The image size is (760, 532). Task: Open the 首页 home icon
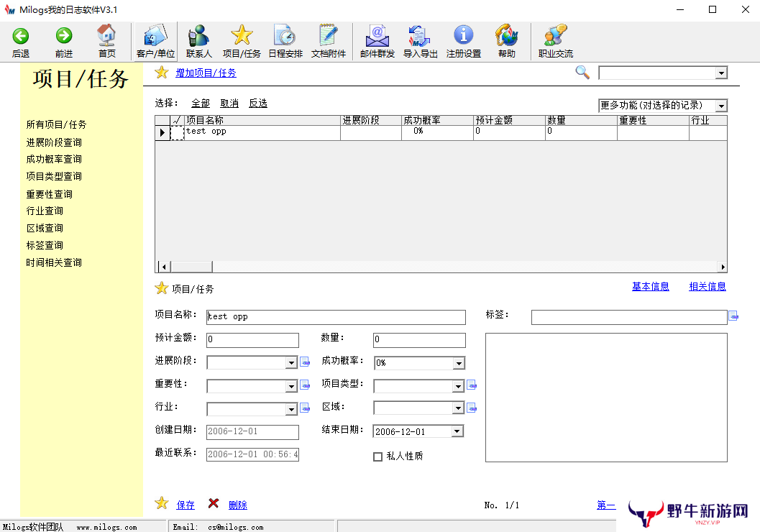106,35
